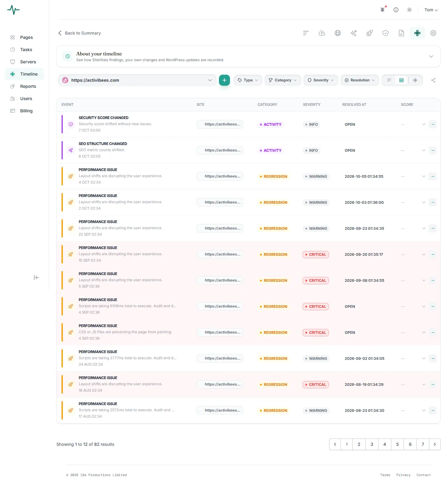Open the document icon in toolbar
Screen dimensions: 448x485
(x=401, y=33)
